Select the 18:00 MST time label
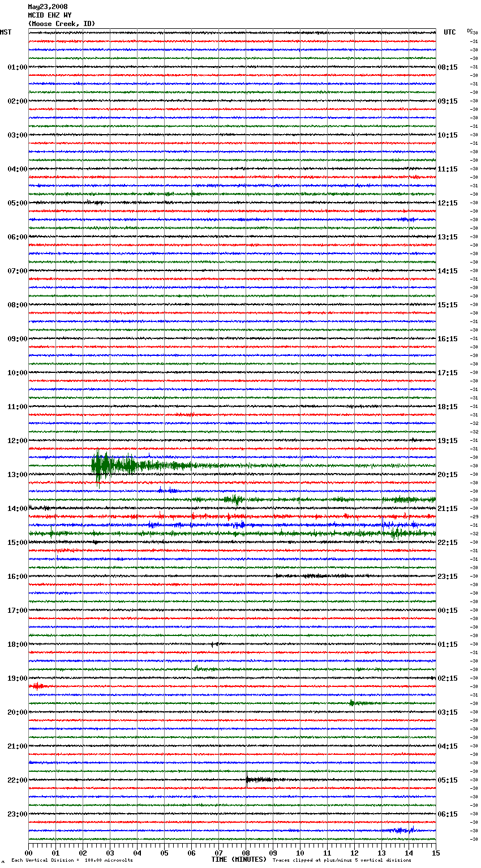This screenshot has height=868, width=481. click(x=18, y=644)
